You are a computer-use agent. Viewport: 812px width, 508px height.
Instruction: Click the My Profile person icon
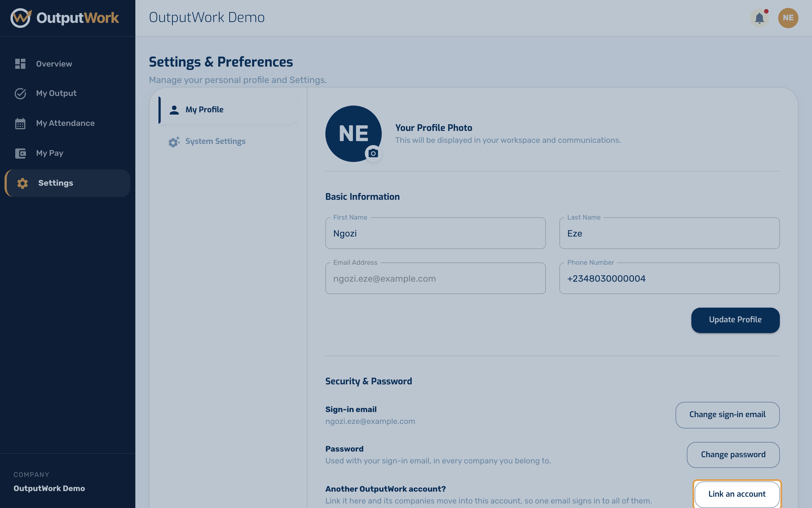[174, 110]
